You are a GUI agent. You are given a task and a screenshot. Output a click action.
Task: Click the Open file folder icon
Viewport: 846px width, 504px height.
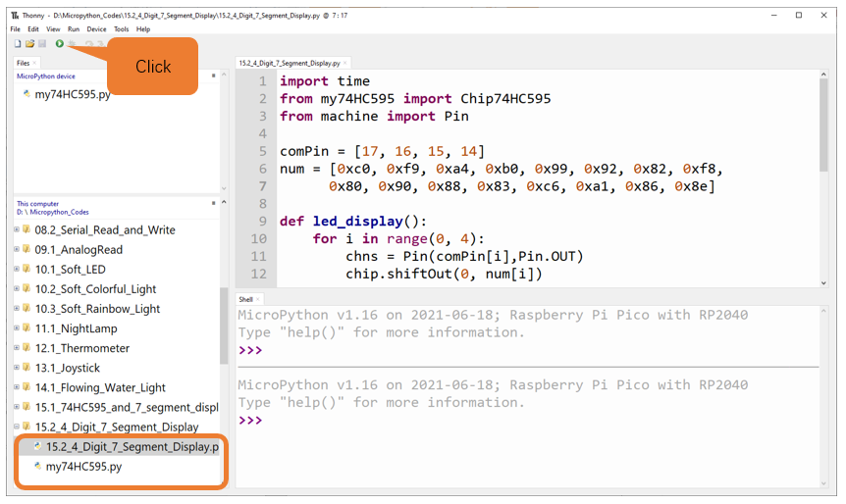29,44
